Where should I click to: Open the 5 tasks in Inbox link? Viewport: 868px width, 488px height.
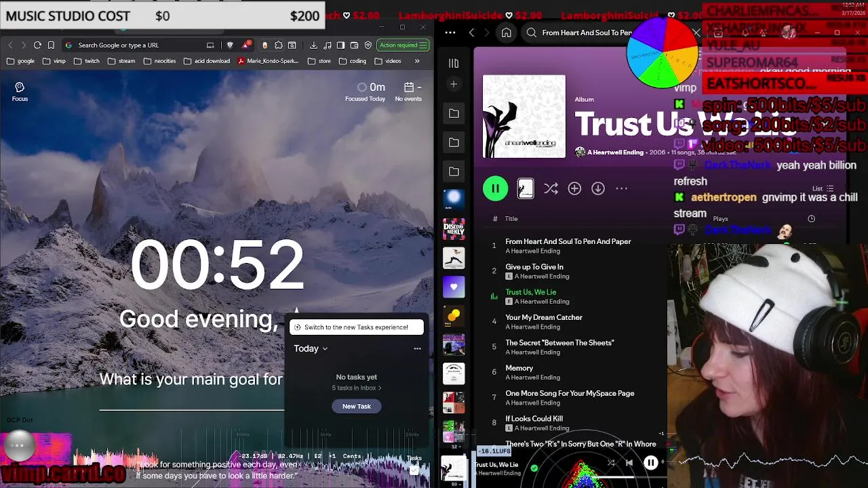click(357, 388)
